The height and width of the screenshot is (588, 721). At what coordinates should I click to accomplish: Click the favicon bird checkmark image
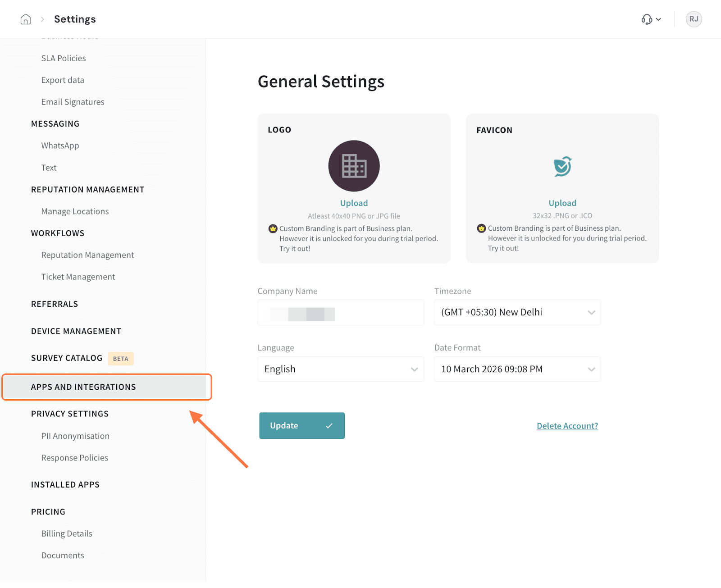562,166
